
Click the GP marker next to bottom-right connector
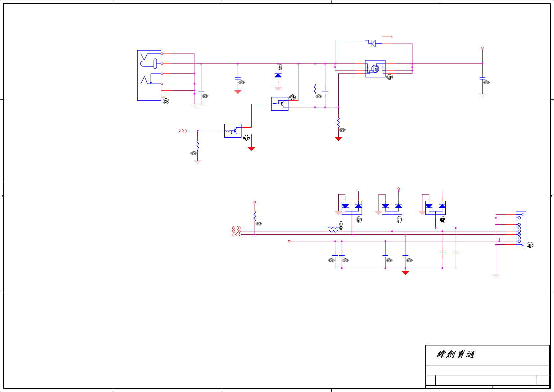point(530,245)
